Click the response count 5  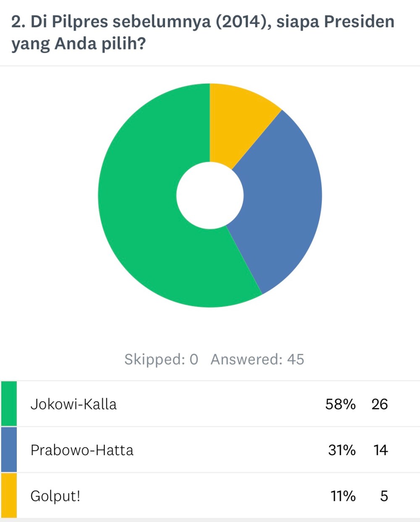coord(384,496)
